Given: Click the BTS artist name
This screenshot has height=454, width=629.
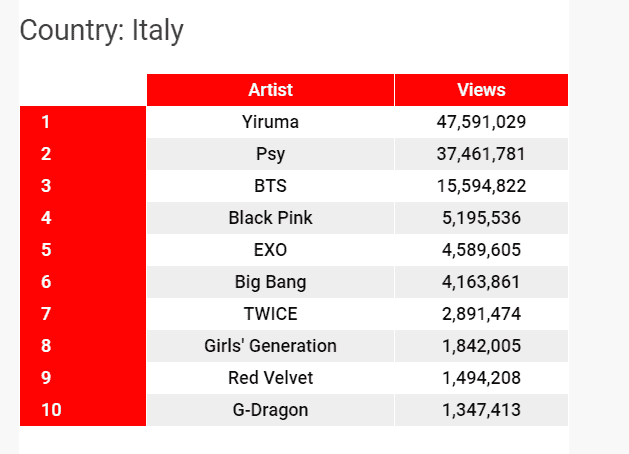Looking at the screenshot, I should point(270,186).
